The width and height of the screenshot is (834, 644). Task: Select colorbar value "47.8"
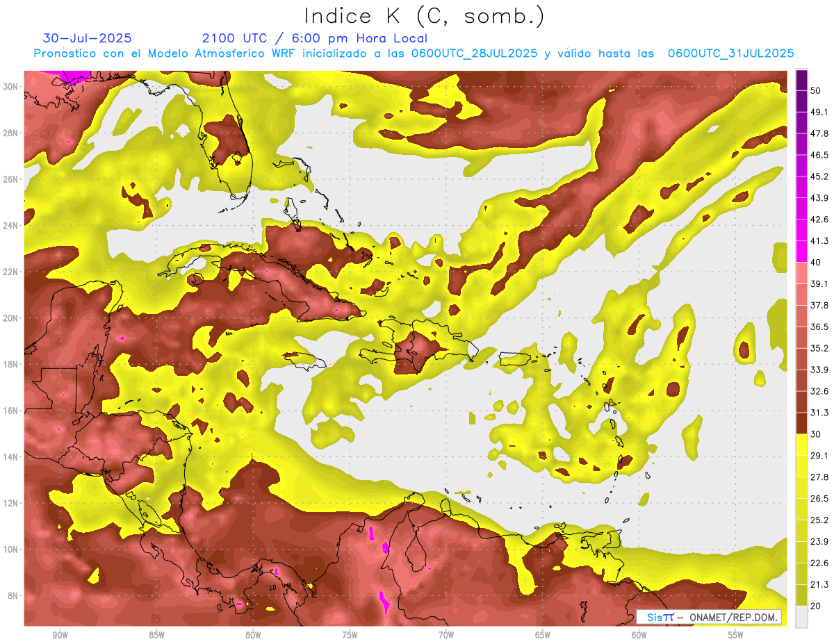(819, 133)
